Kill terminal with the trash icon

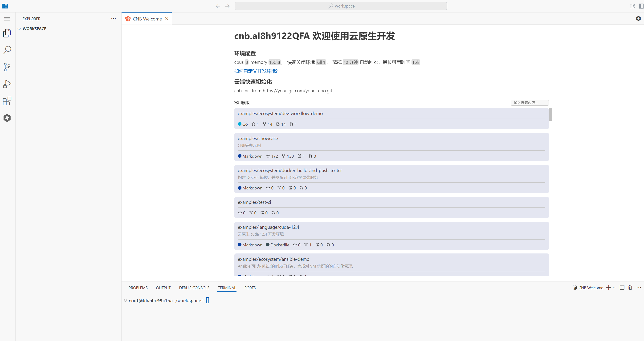630,288
